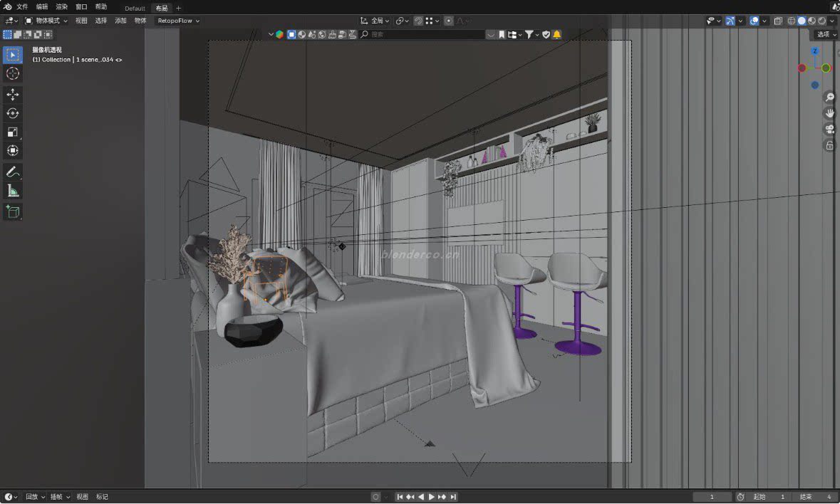Toggle viewport overlays
Image resolution: width=840 pixels, height=504 pixels.
[755, 21]
